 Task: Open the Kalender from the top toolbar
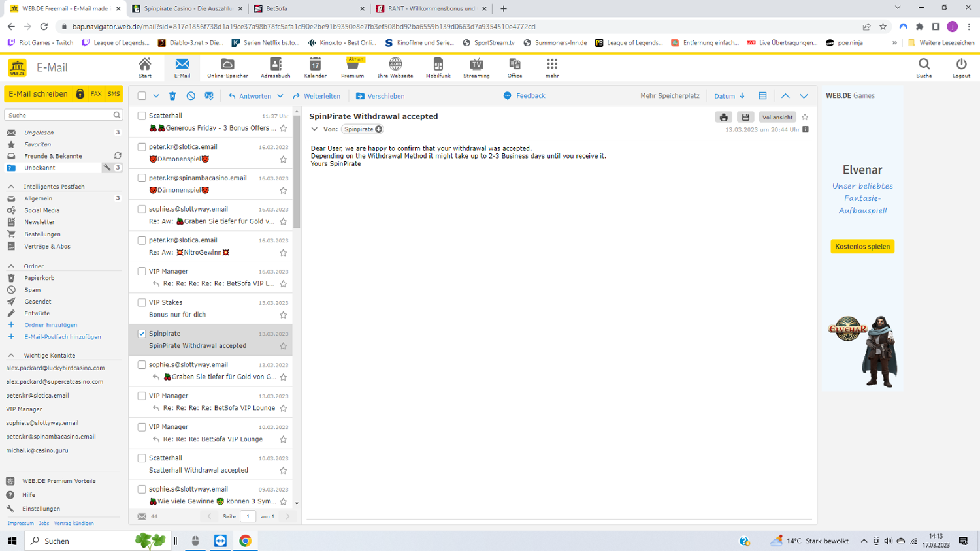click(x=315, y=67)
